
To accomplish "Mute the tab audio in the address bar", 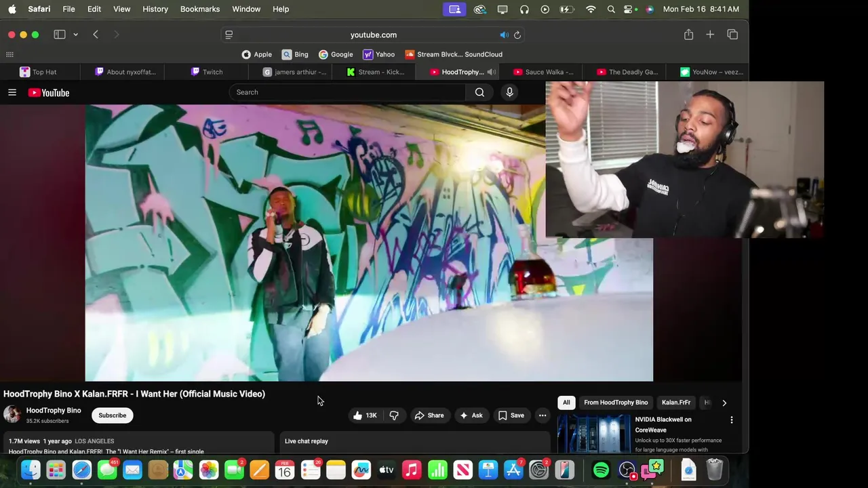I will click(x=504, y=35).
